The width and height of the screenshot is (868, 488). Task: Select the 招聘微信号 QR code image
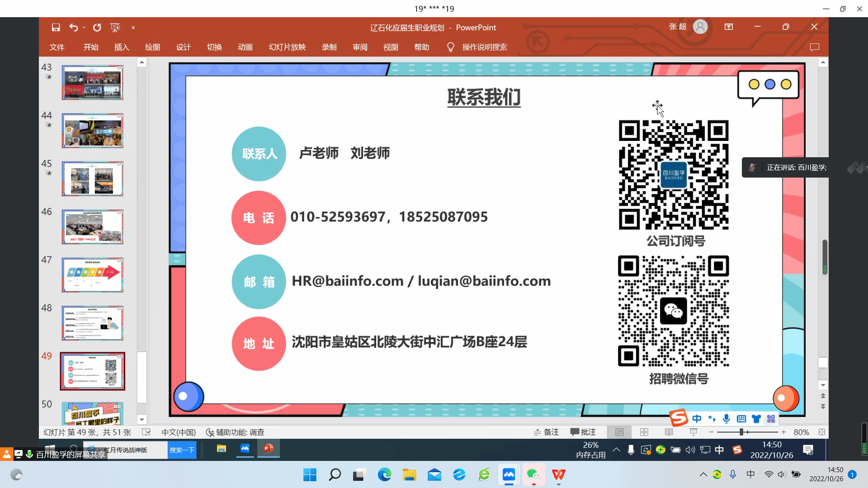click(x=674, y=311)
